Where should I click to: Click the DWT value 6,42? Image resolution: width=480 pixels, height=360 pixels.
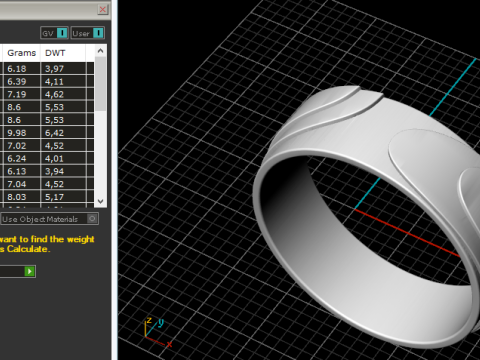[x=54, y=133]
